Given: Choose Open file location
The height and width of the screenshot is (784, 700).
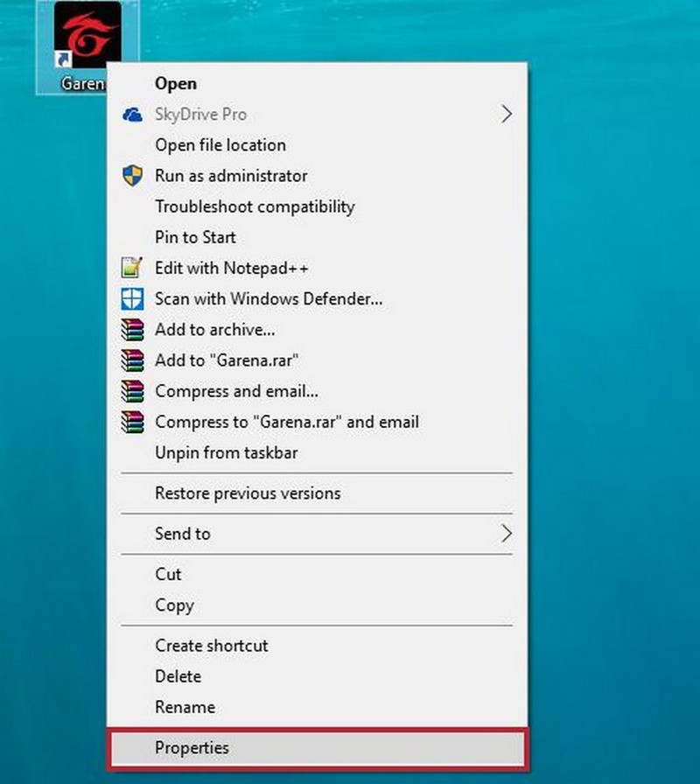Looking at the screenshot, I should [317, 145].
